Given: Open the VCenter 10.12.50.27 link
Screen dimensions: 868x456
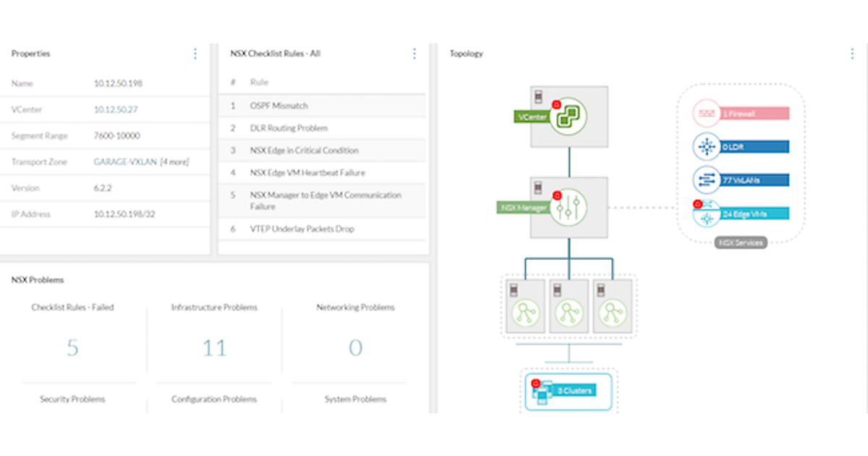Looking at the screenshot, I should [116, 109].
